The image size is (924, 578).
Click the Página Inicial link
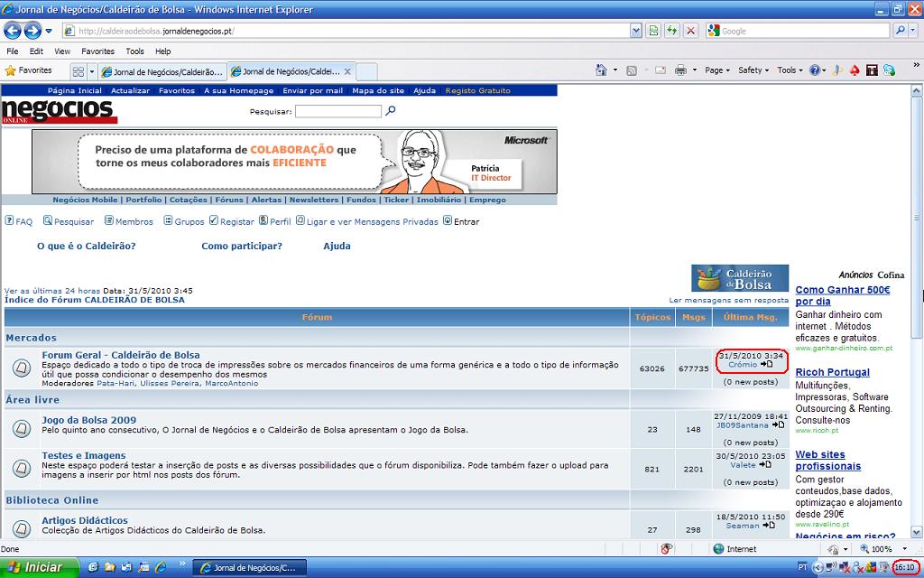pos(74,91)
